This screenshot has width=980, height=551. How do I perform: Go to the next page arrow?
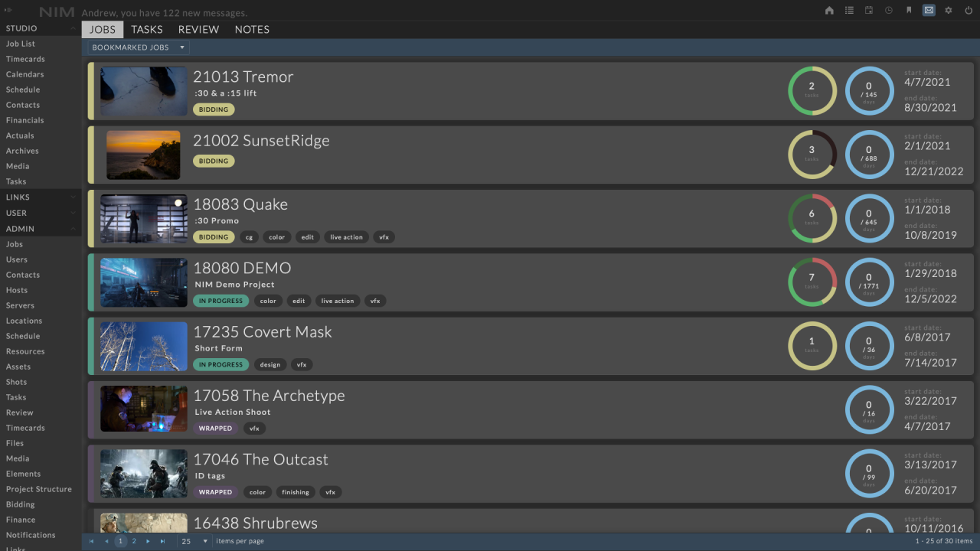pos(149,541)
